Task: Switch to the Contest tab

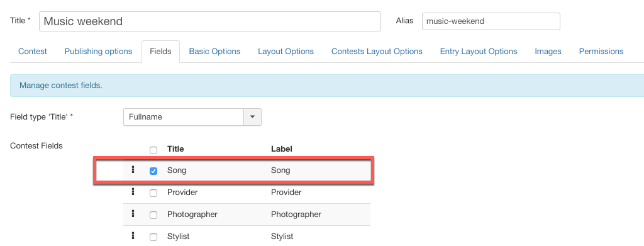Action: pyautogui.click(x=33, y=52)
